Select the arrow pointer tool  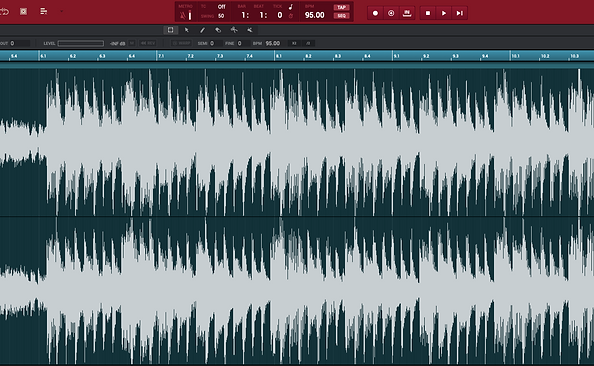(186, 30)
